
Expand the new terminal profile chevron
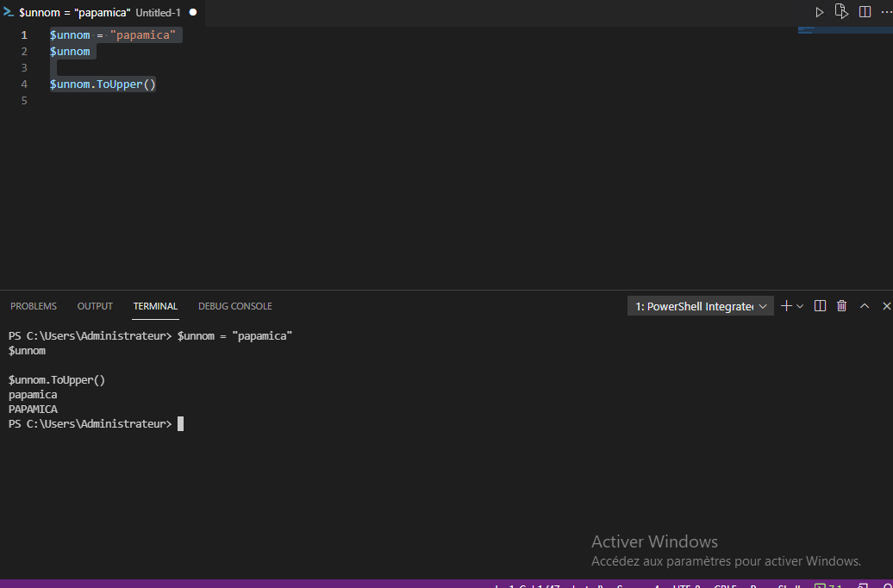pyautogui.click(x=799, y=305)
